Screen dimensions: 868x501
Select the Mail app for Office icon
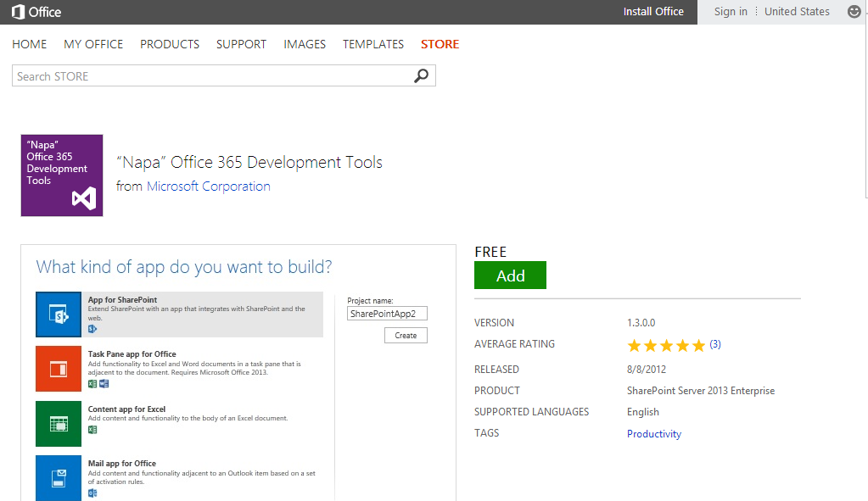59,478
